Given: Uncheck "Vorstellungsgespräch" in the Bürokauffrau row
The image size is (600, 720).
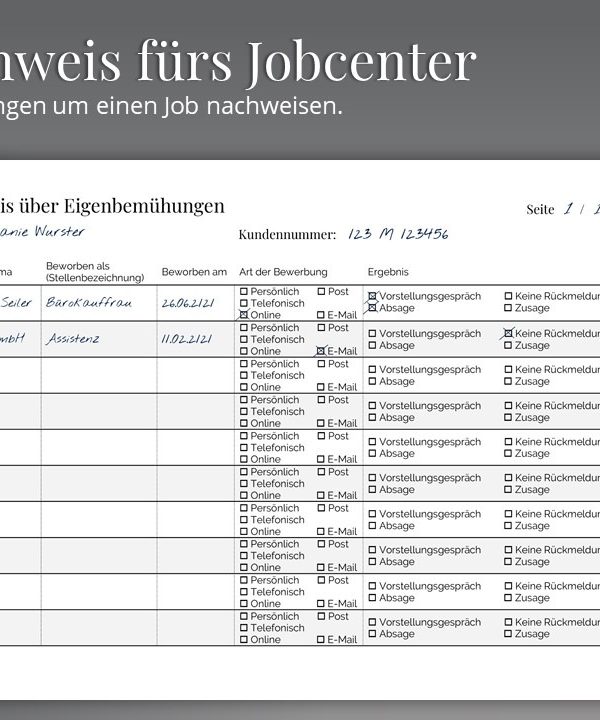Looking at the screenshot, I should pos(373,297).
